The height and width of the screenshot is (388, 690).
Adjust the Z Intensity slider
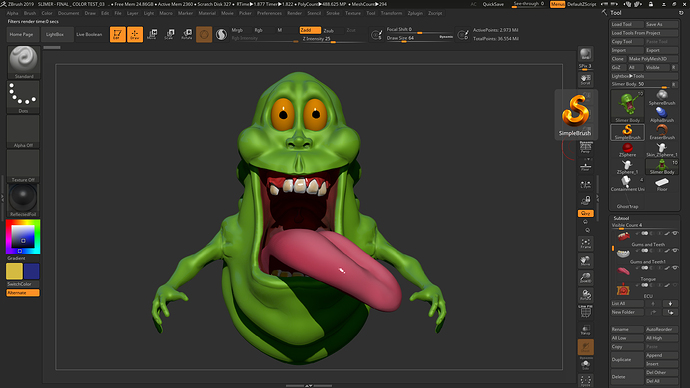tap(333, 39)
